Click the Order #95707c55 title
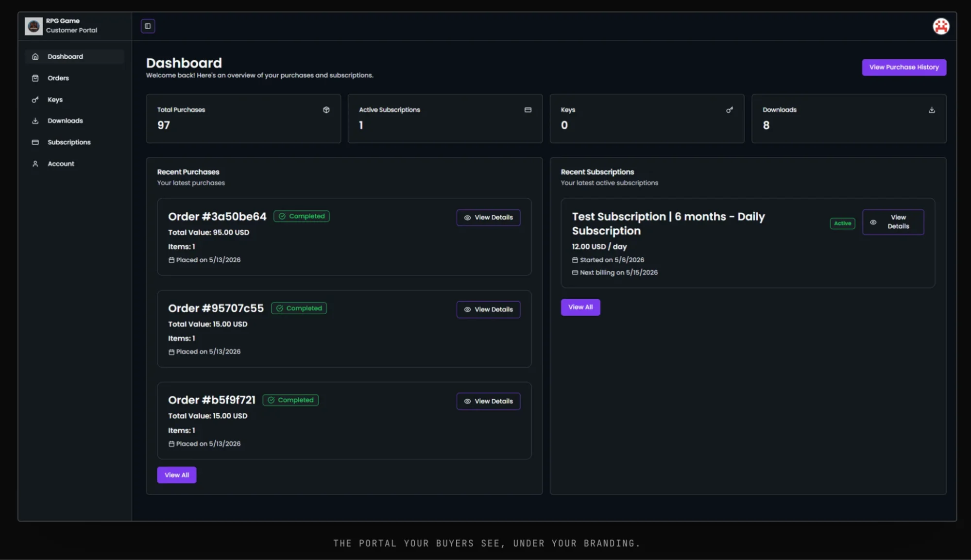This screenshot has width=971, height=560. pos(216,308)
